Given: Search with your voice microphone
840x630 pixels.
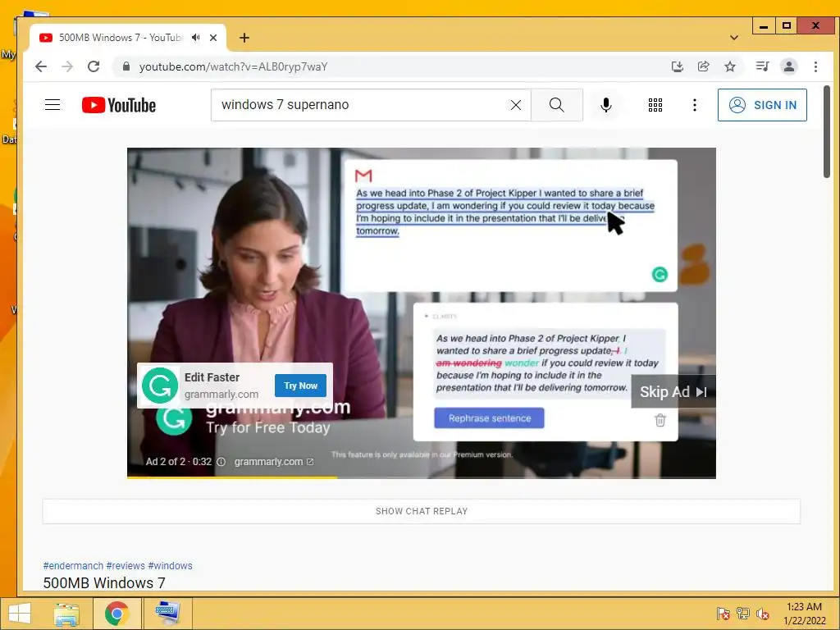Looking at the screenshot, I should pos(606,105).
